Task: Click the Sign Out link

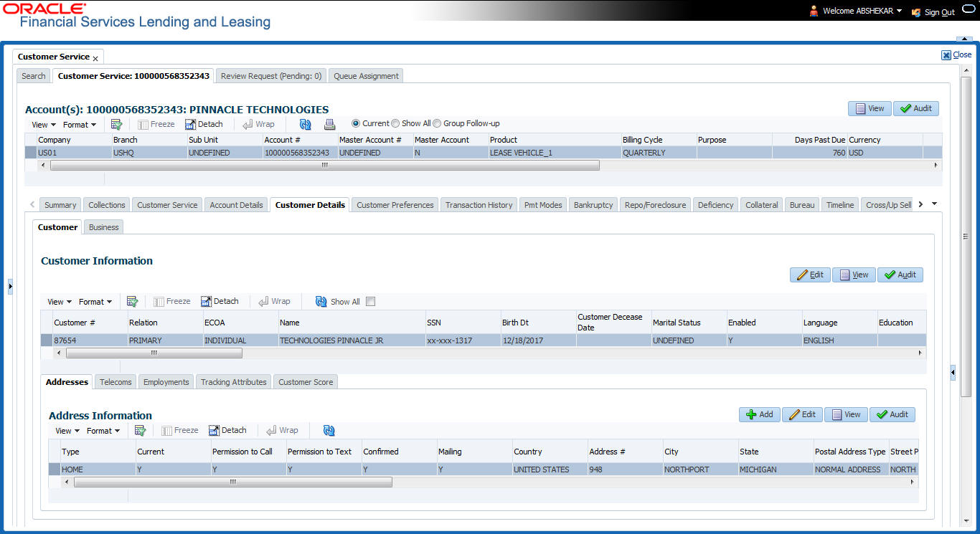Action: pos(940,12)
